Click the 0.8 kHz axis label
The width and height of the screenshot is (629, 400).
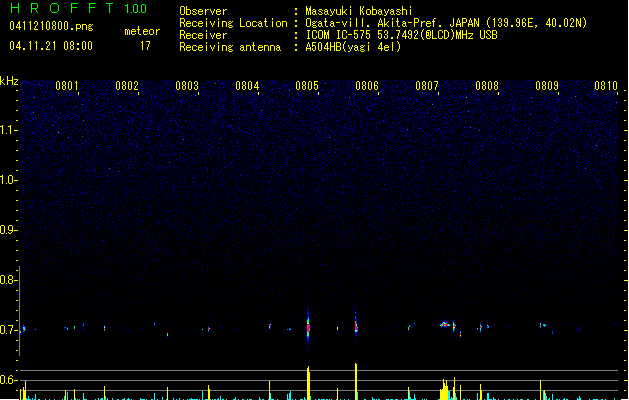click(8, 280)
